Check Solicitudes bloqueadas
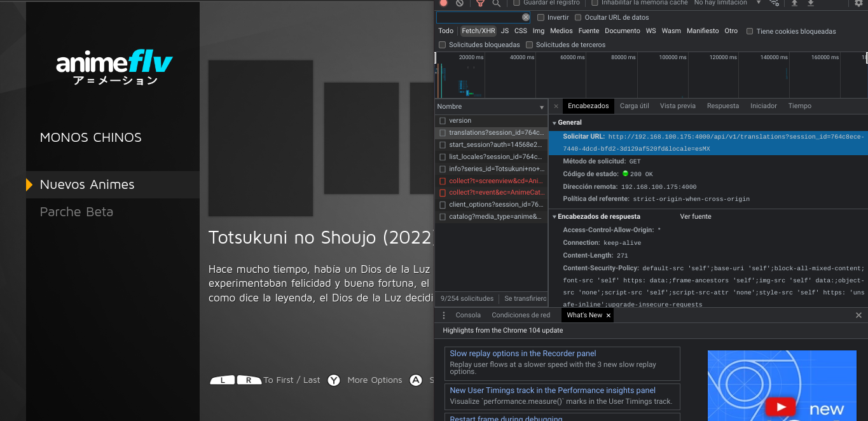This screenshot has width=868, height=421. click(x=443, y=45)
